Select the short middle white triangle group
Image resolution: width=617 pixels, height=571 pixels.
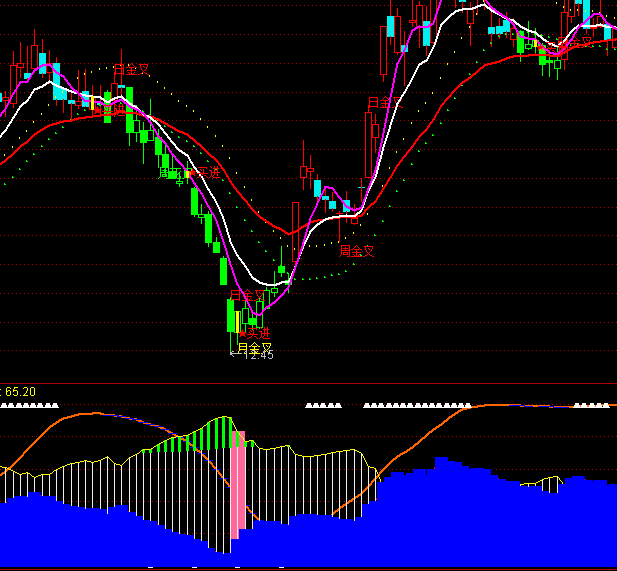click(324, 406)
